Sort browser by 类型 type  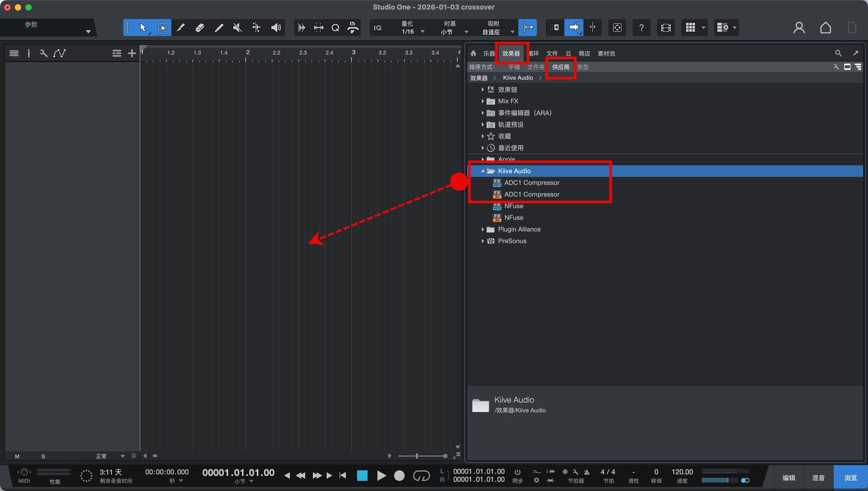[x=583, y=67]
